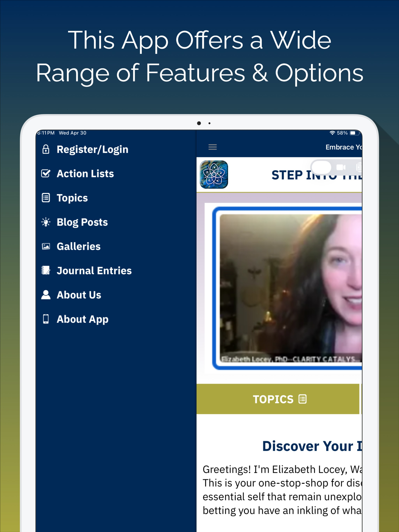The height and width of the screenshot is (532, 399).
Task: Click the list icon beside Topics
Action: 46,198
